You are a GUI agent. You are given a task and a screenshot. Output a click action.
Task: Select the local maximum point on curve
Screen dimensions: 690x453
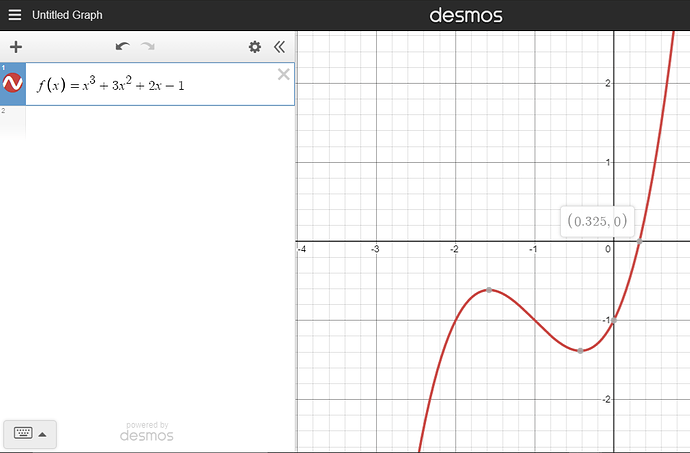pyautogui.click(x=489, y=290)
